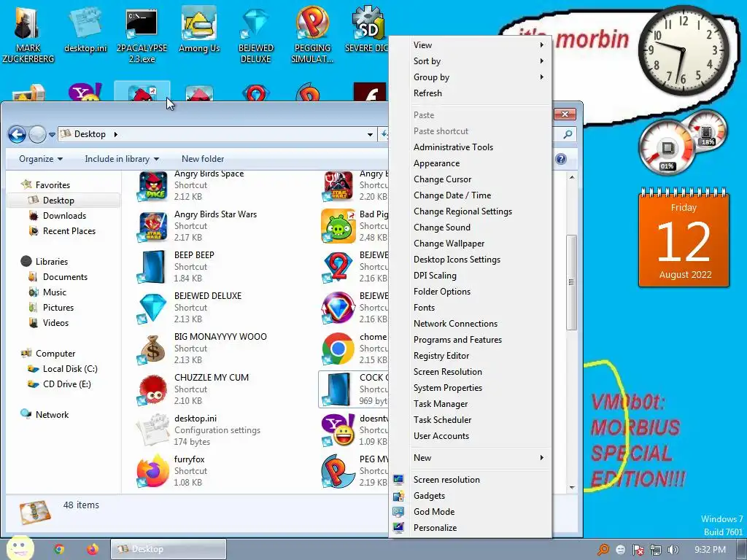Select Recent Places in the sidebar
This screenshot has width=747, height=560.
(x=69, y=231)
